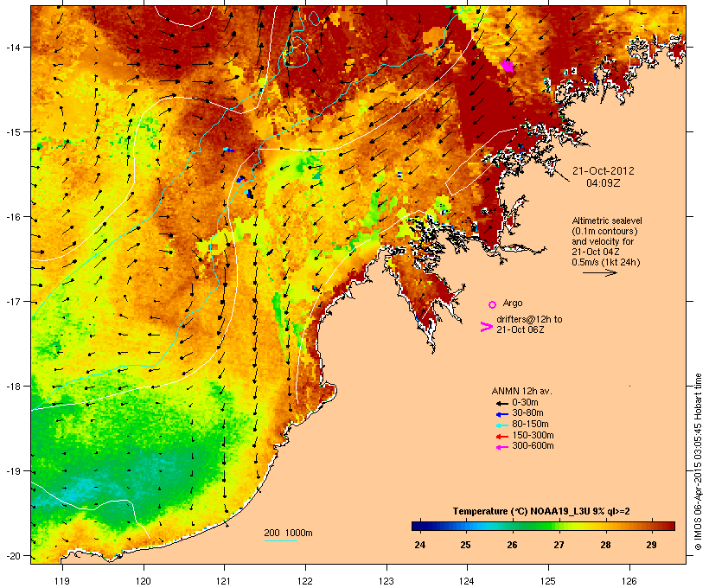Image resolution: width=709 pixels, height=588 pixels.
Task: Click the latitude axis label -20
Action: click(x=12, y=555)
